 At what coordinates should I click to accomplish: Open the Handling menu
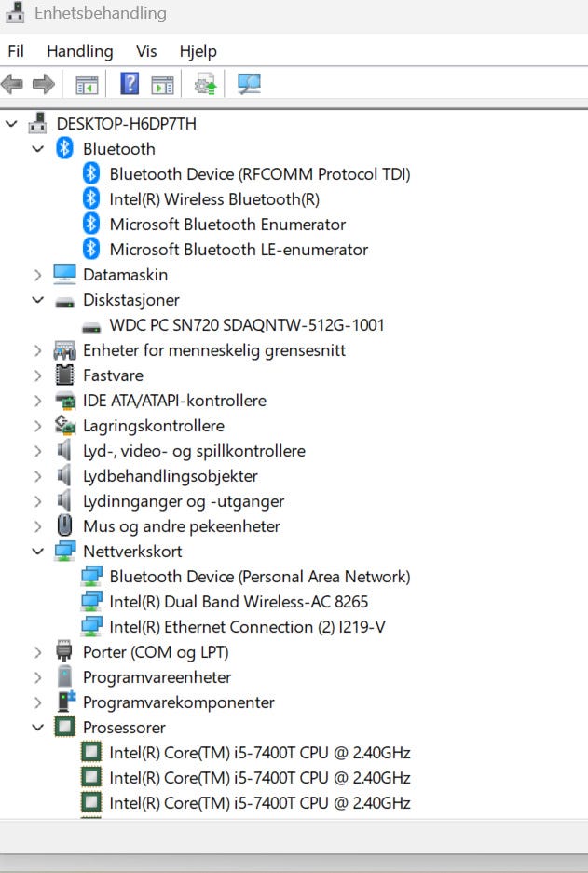tap(79, 51)
